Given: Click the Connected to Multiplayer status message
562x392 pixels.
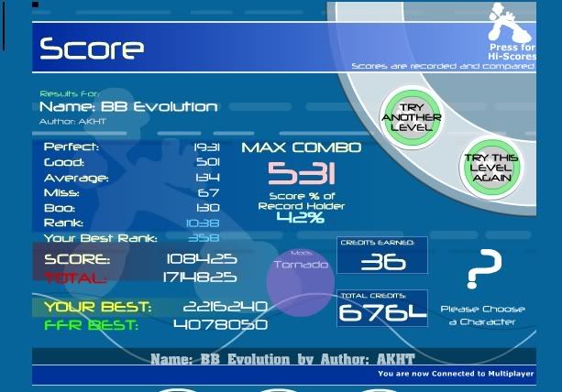Looking at the screenshot, I should click(454, 374).
